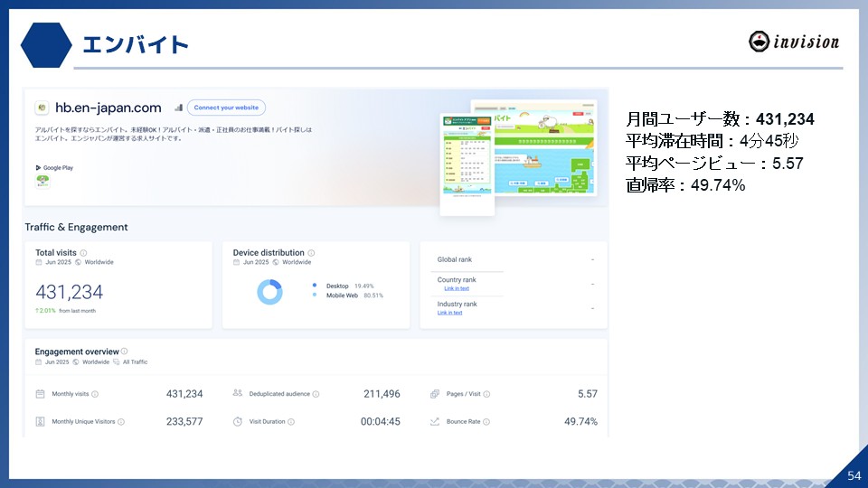Click the Desktop 19.49% legend entry
Image resolution: width=868 pixels, height=488 pixels.
click(349, 286)
